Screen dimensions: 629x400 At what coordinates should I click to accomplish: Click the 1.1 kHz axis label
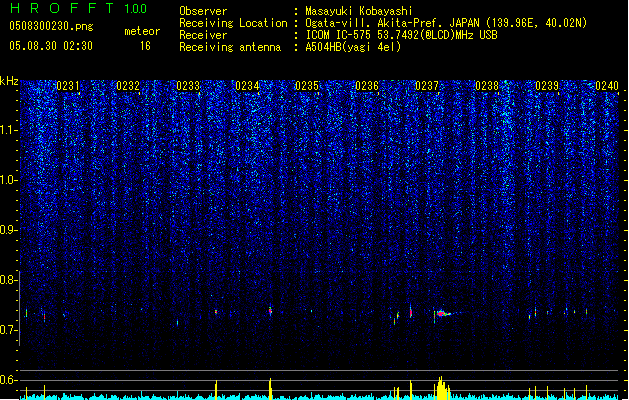[9, 130]
